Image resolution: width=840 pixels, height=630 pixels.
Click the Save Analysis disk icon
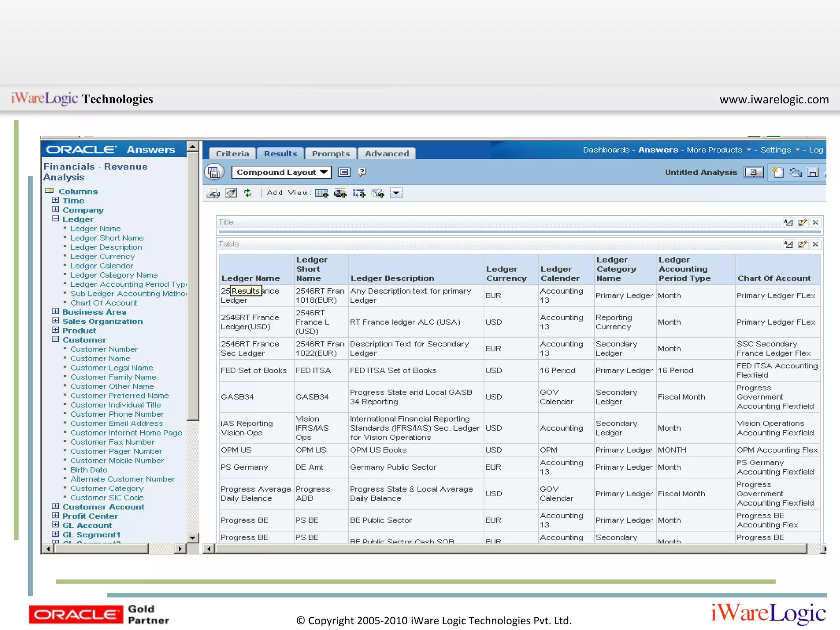813,172
